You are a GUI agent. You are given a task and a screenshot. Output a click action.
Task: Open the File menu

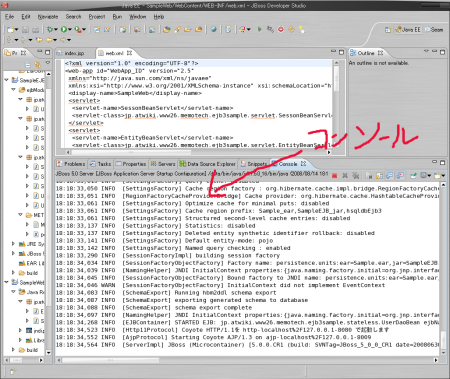pyautogui.click(x=9, y=17)
